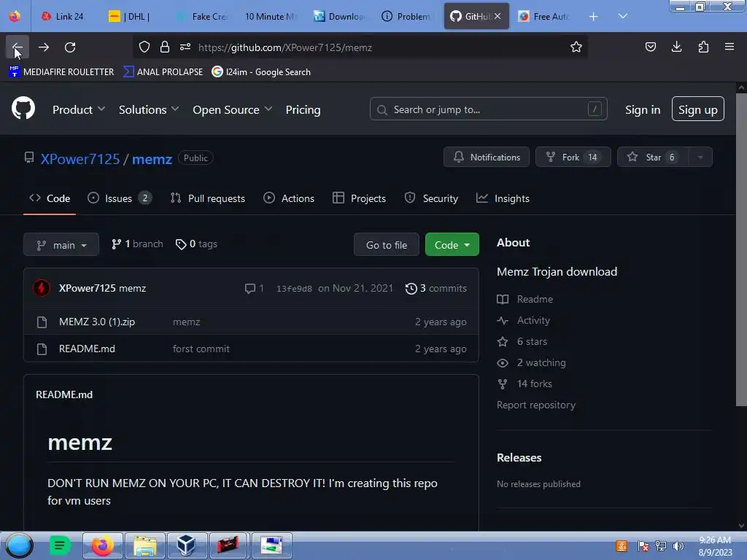This screenshot has height=560, width=747.
Task: Open the 'forst commit' commit message
Action: 201,349
